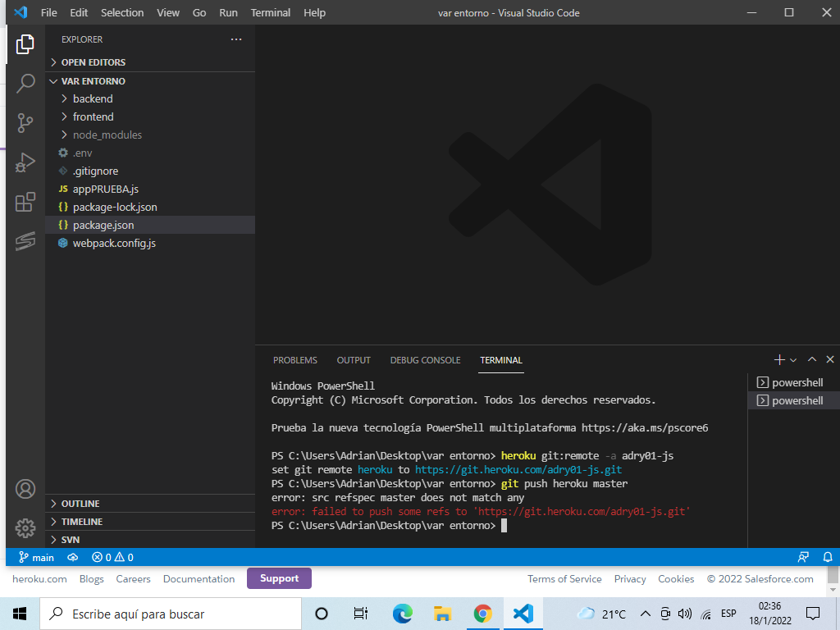840x630 pixels.
Task: Open package-lock.json file
Action: 150,208
